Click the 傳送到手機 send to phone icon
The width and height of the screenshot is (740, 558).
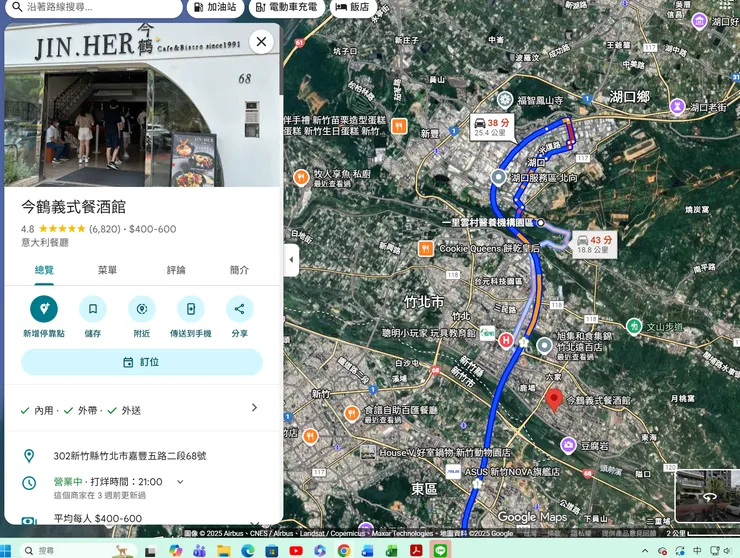[191, 309]
